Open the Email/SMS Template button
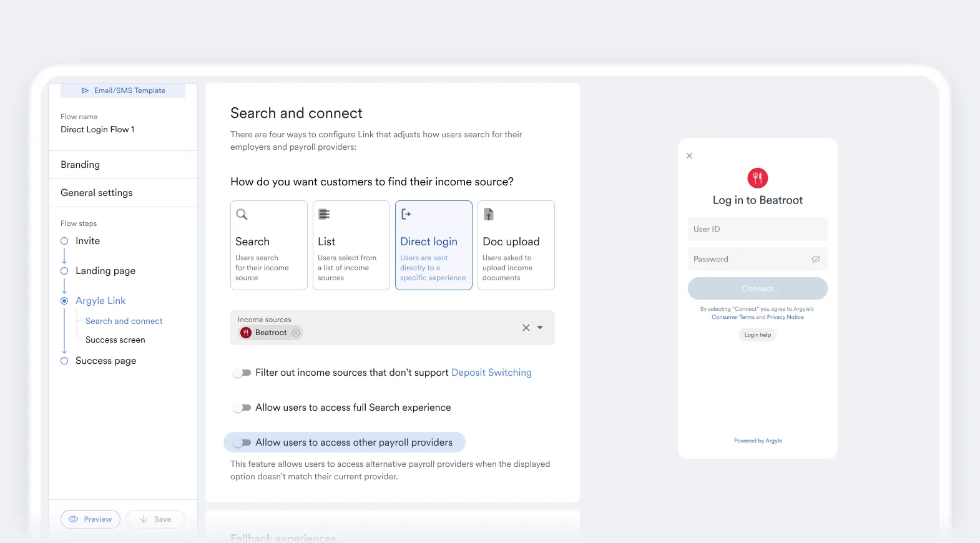Screen dimensions: 980x543 [x=123, y=90]
